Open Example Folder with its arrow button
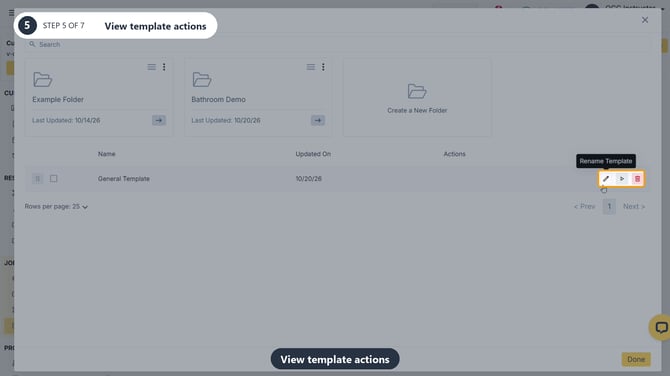 click(159, 120)
